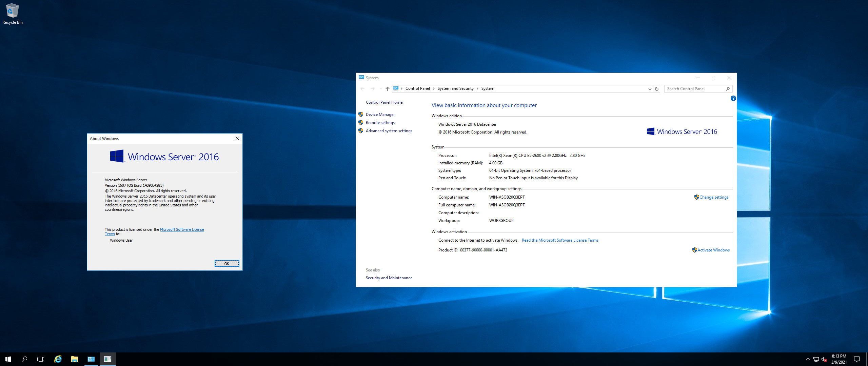This screenshot has width=868, height=366.
Task: Click Change settings for computer name
Action: pos(714,197)
